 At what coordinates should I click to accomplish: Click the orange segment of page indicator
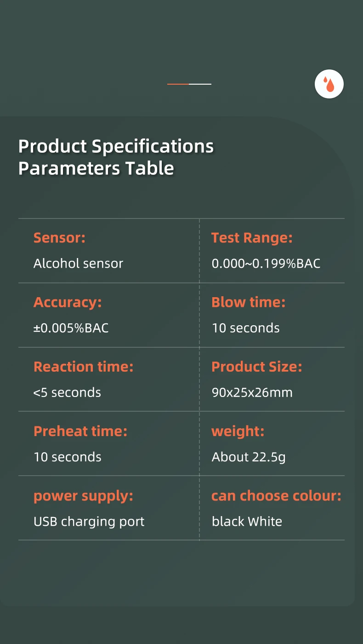point(178,84)
